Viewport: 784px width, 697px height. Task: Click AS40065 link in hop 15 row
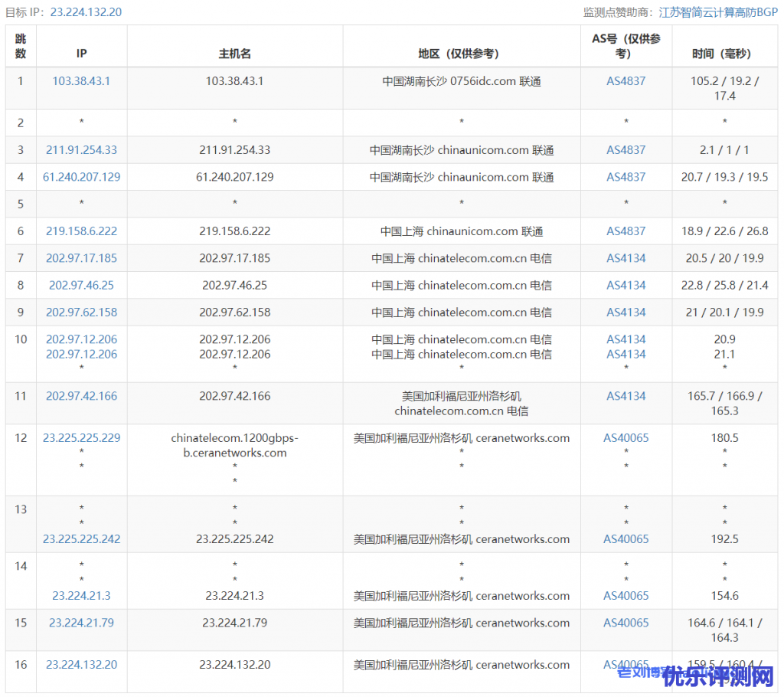click(x=626, y=623)
